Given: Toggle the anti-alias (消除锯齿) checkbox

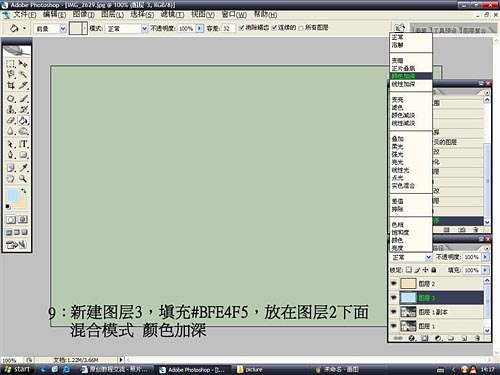Looking at the screenshot, I should coord(242,28).
